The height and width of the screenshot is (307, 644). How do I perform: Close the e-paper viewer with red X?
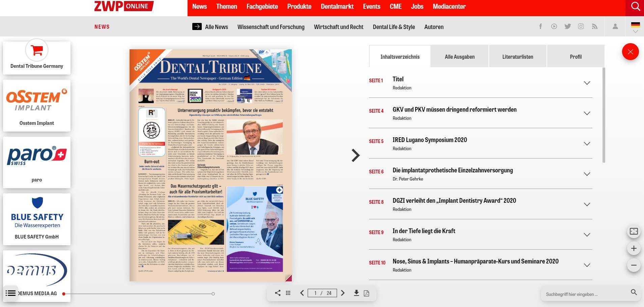pyautogui.click(x=630, y=52)
